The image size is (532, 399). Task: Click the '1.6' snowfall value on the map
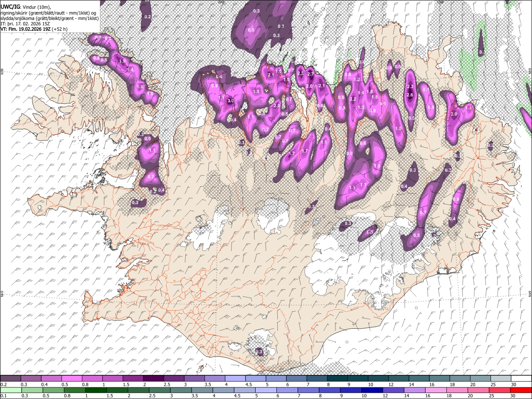point(278,71)
